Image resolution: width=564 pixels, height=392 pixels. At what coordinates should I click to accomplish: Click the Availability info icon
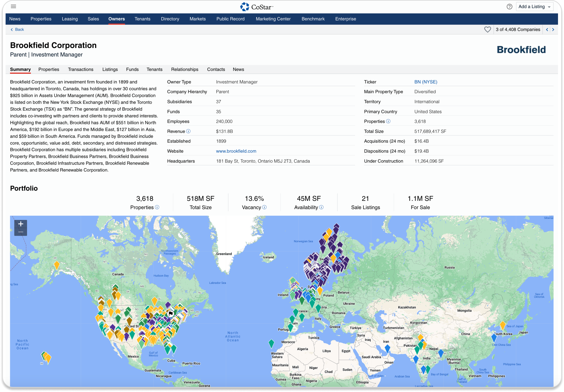point(321,207)
